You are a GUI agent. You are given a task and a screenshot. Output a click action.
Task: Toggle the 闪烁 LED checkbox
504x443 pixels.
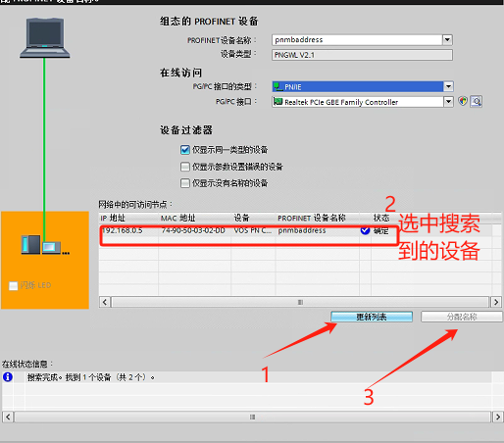14,286
